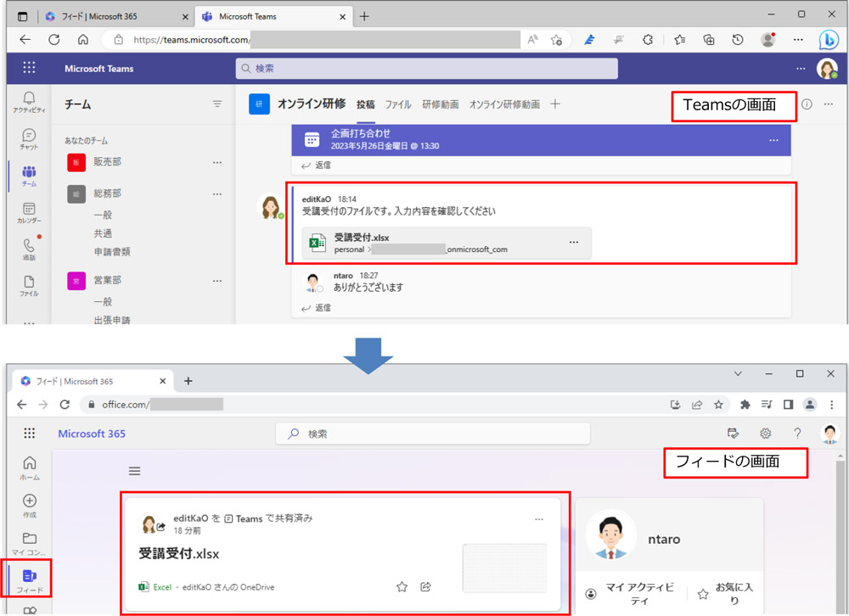Open 企画打ち合わせ meeting card
This screenshot has width=849, height=616.
pyautogui.click(x=541, y=140)
